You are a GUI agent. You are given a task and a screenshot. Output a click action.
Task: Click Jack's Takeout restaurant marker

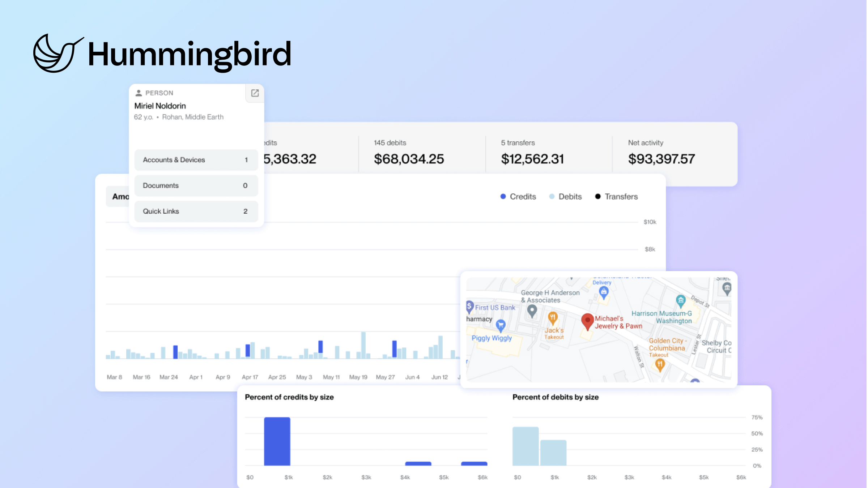553,318
